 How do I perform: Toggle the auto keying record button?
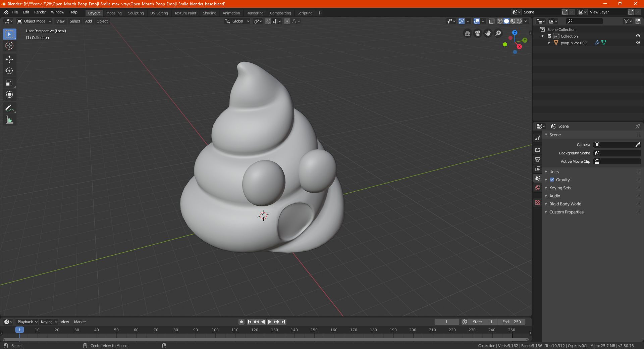pyautogui.click(x=241, y=322)
